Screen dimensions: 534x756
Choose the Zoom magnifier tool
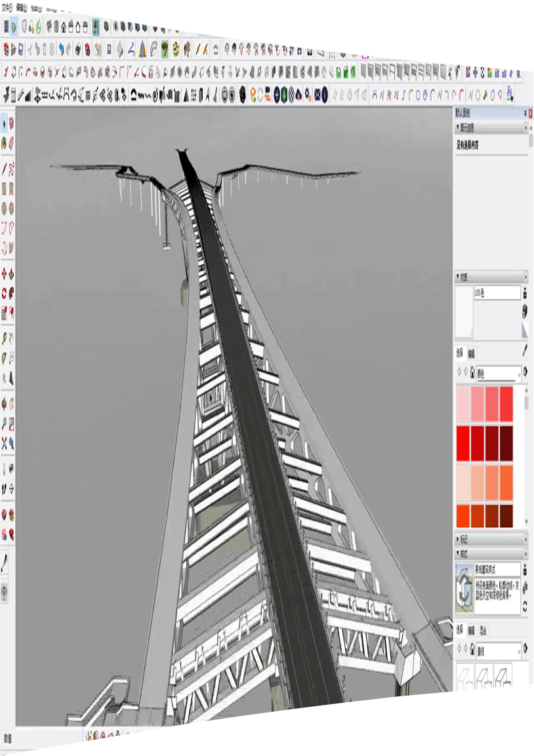click(x=5, y=424)
